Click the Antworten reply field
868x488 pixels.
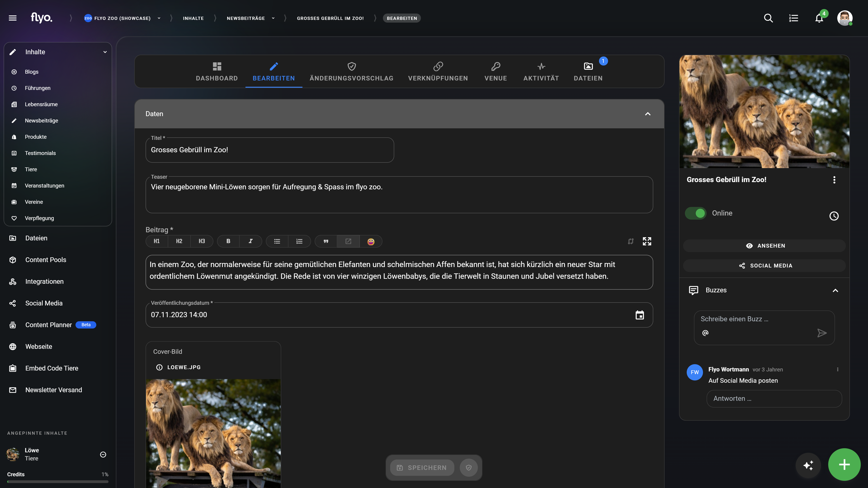click(x=774, y=398)
